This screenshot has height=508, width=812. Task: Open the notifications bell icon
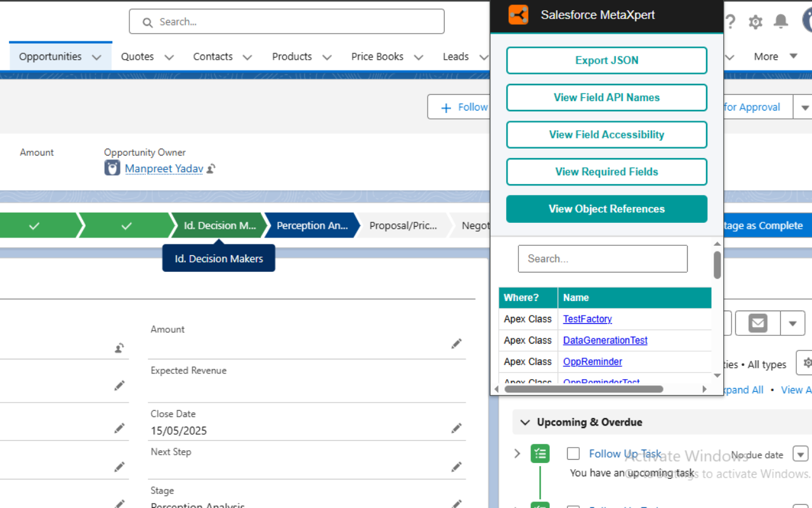pos(781,22)
